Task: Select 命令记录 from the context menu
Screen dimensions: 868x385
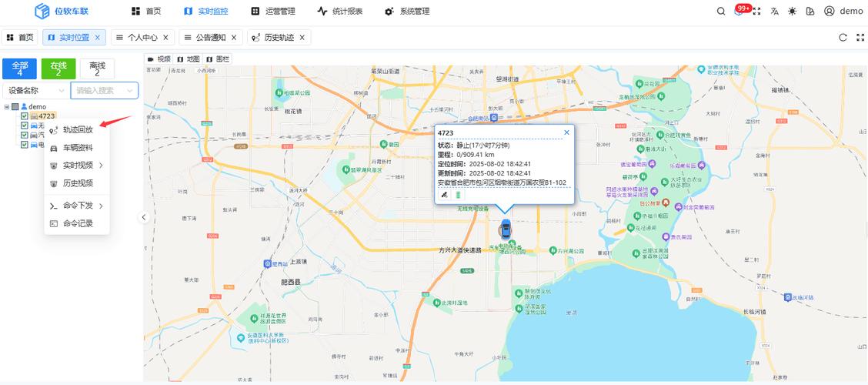Action: point(77,223)
